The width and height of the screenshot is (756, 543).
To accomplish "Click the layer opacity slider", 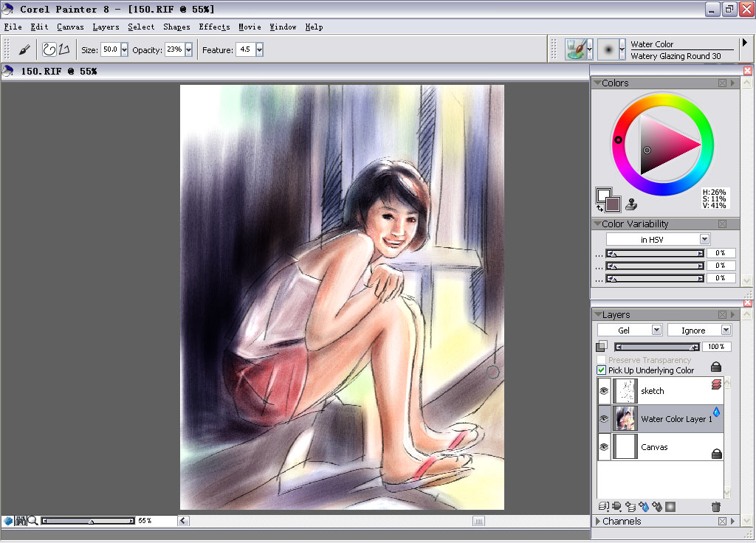I will (657, 347).
